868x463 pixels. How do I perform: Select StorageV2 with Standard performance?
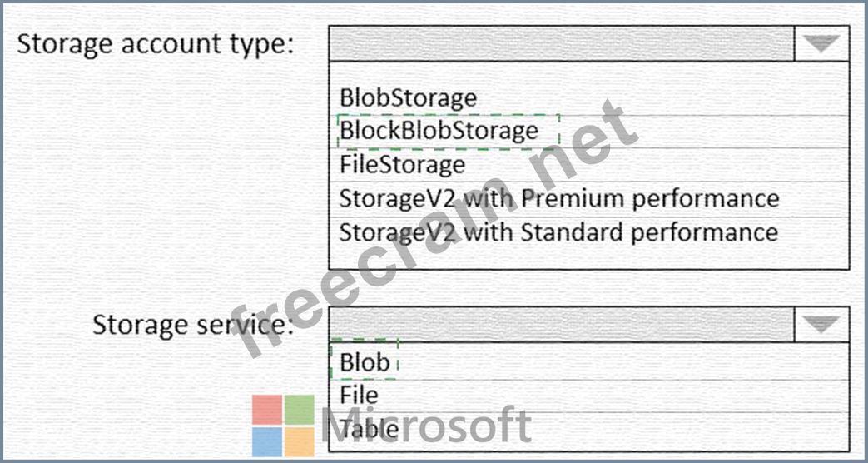click(x=558, y=231)
